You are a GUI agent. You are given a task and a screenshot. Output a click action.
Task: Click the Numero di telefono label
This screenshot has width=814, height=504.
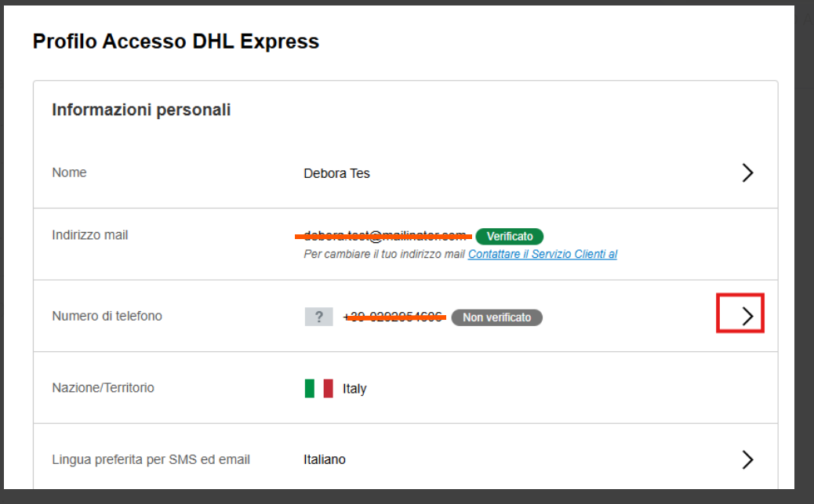coord(107,316)
